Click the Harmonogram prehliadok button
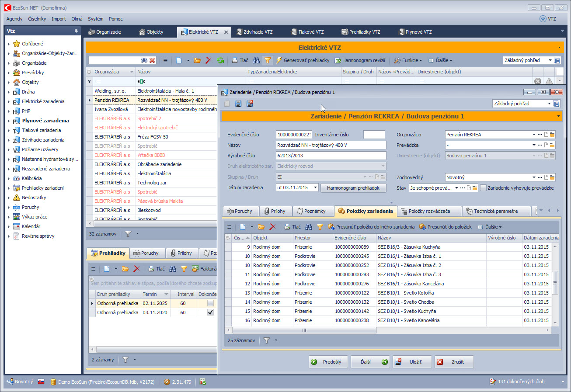This screenshot has height=392, width=571. pos(353,188)
